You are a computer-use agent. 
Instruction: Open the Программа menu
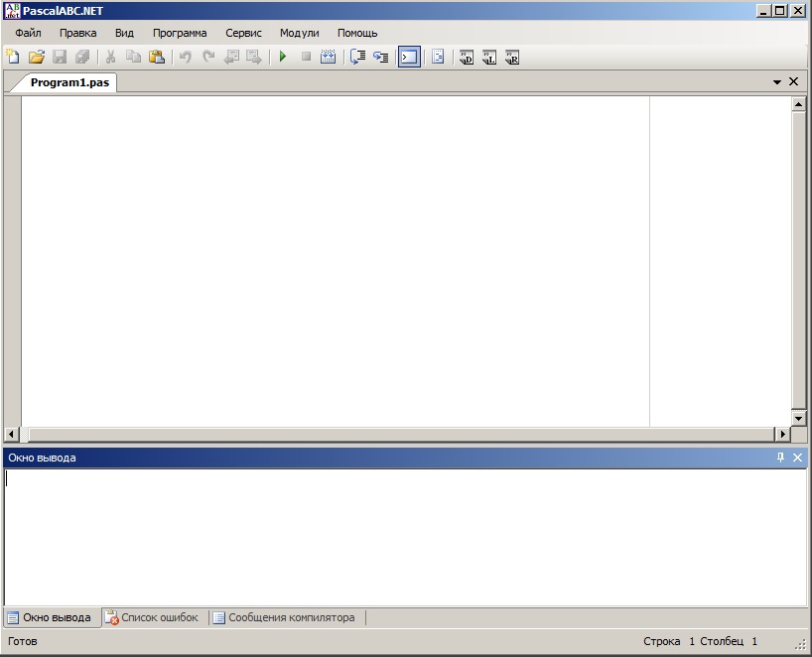tap(180, 33)
